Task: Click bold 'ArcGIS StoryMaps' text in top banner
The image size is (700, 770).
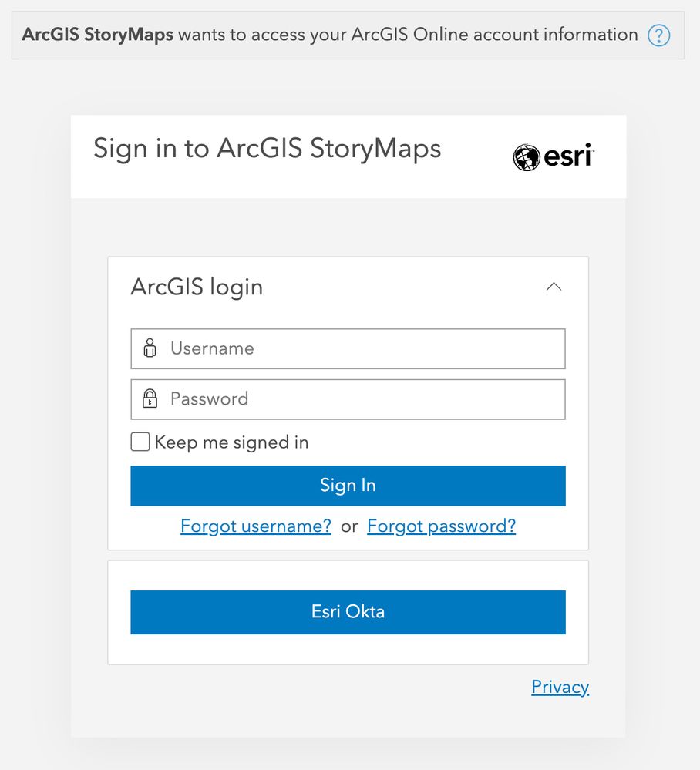Action: click(x=97, y=35)
